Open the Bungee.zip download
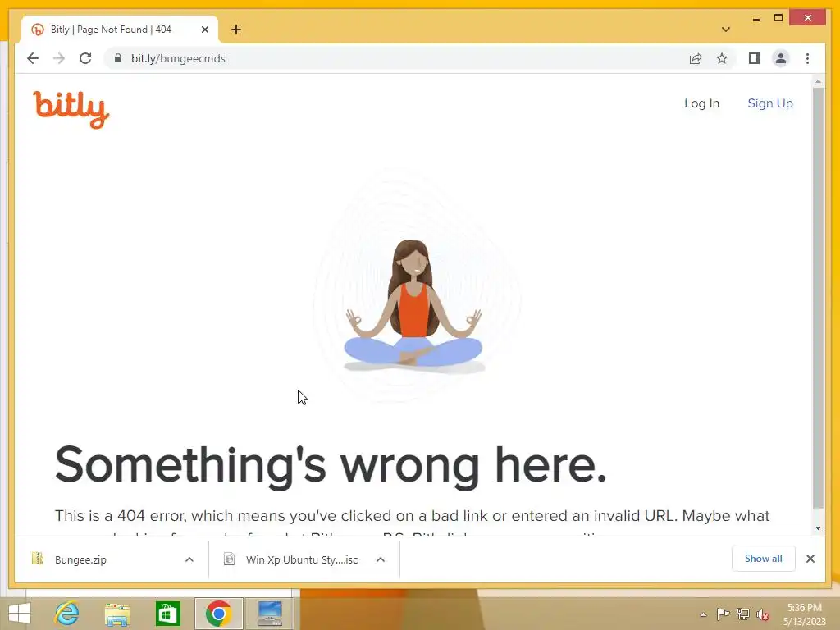 coord(80,559)
